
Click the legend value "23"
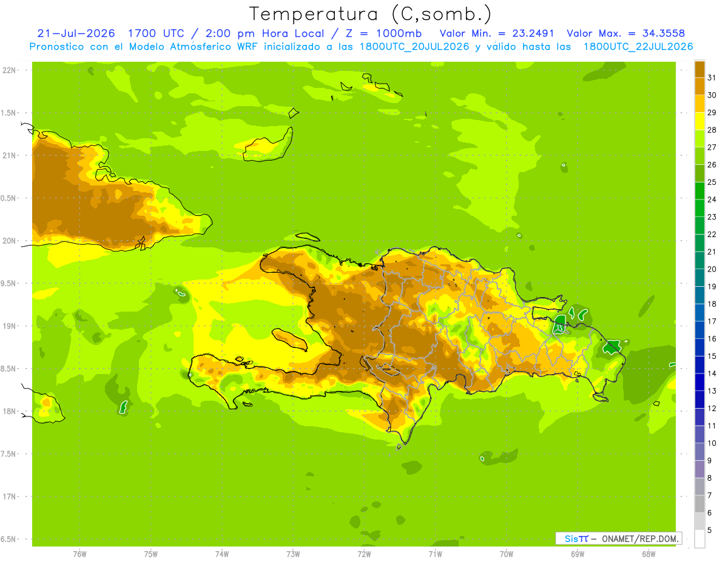712,217
